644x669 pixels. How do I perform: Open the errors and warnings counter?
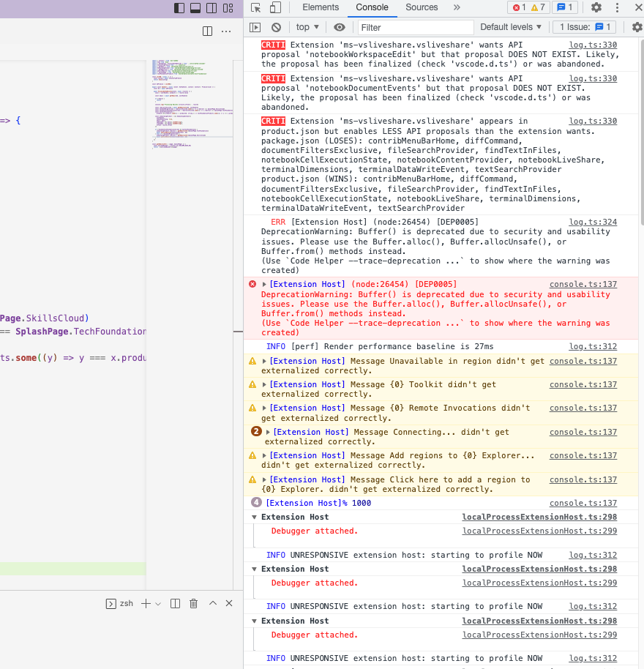[528, 7]
